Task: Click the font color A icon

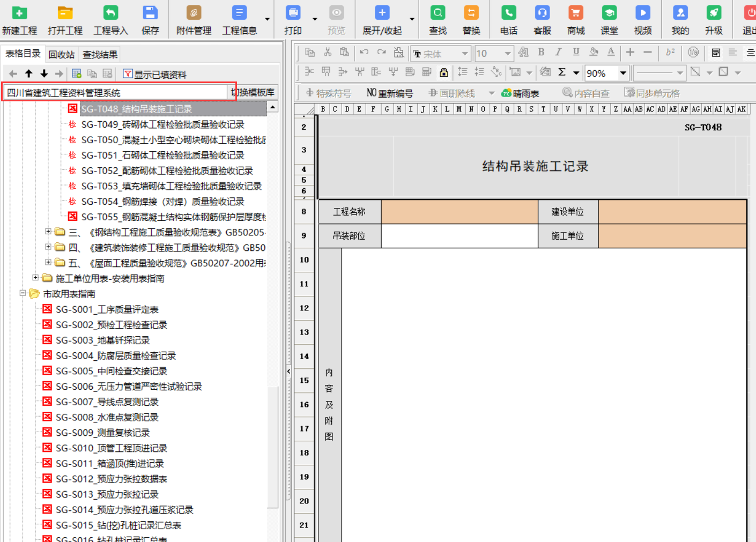Action: (x=611, y=52)
